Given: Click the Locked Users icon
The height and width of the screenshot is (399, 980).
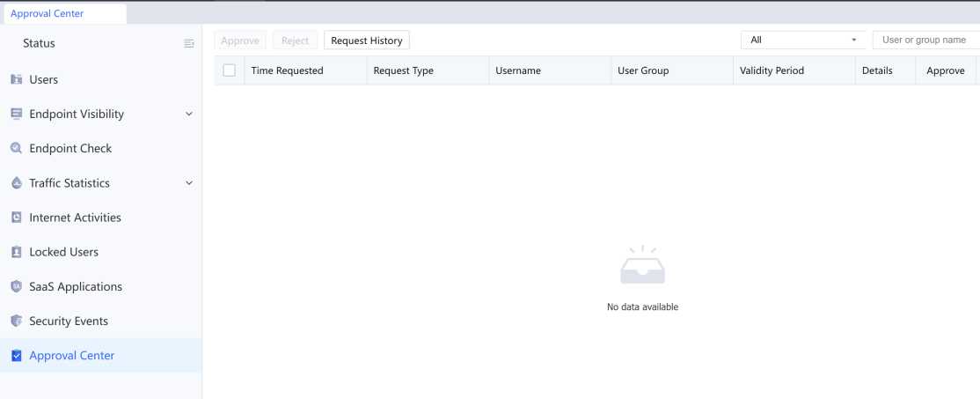Looking at the screenshot, I should (x=16, y=252).
